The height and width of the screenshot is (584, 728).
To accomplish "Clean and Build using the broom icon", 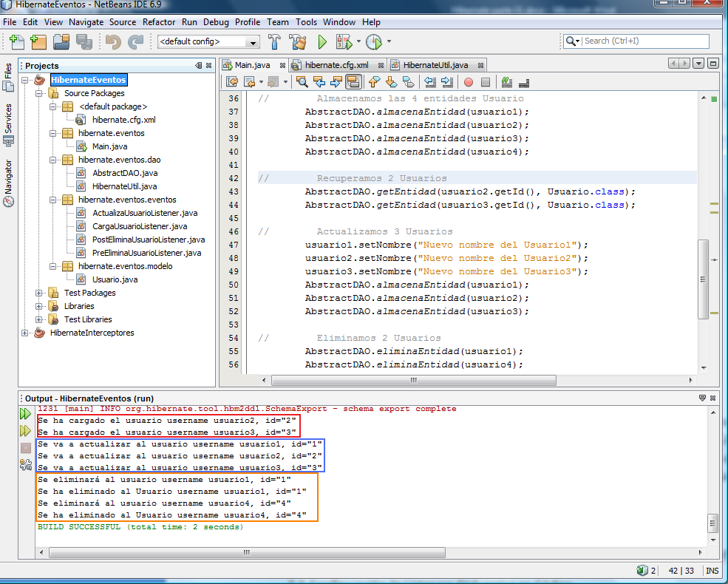I will 298,41.
